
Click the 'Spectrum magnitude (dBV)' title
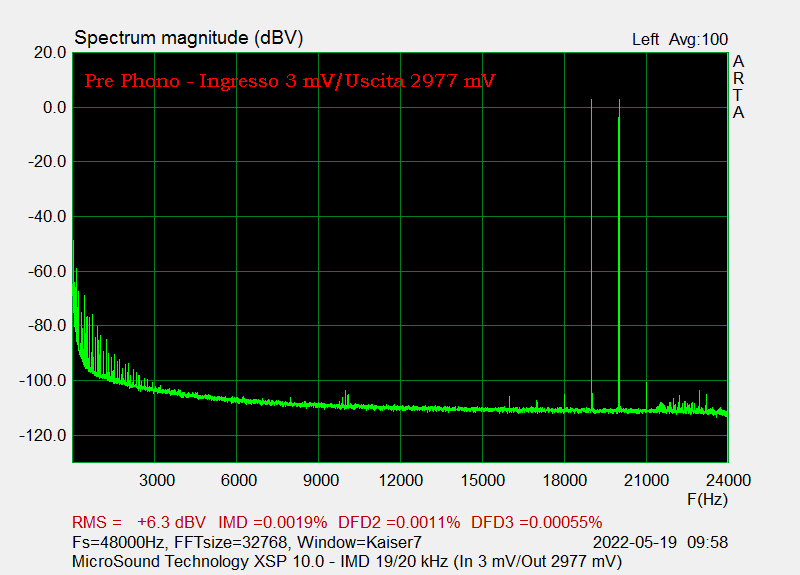coord(189,38)
